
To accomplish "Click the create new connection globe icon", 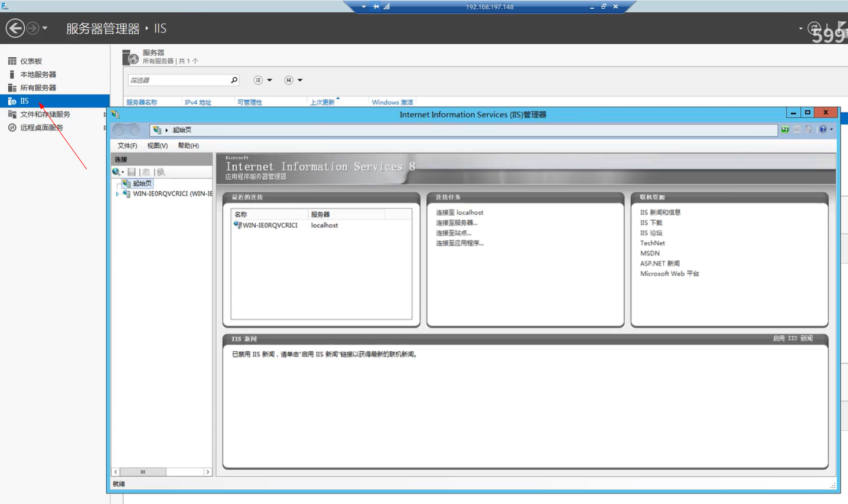I will (x=117, y=172).
